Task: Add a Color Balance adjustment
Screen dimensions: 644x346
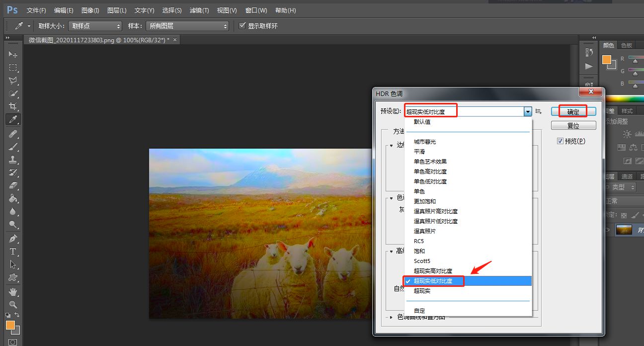Action: tap(633, 147)
